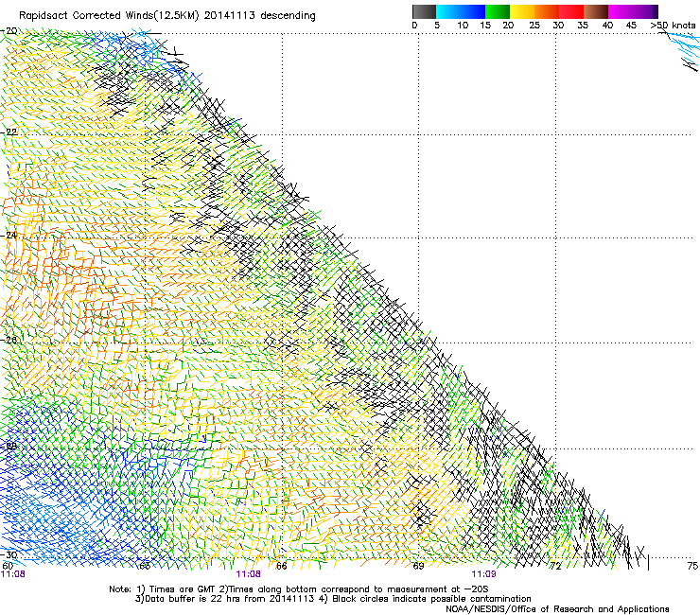Click the '-28' latitude label
Screen dimensions: 700x615
[9, 447]
